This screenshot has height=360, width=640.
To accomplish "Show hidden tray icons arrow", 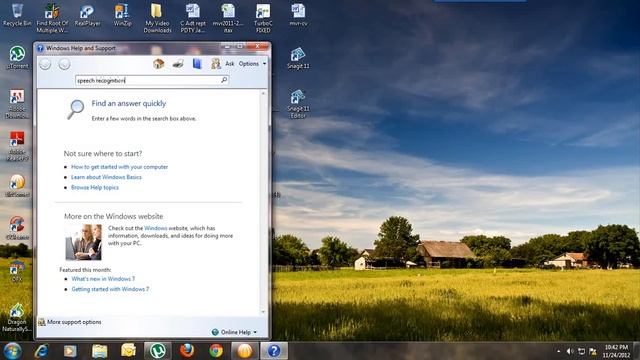I will (558, 351).
